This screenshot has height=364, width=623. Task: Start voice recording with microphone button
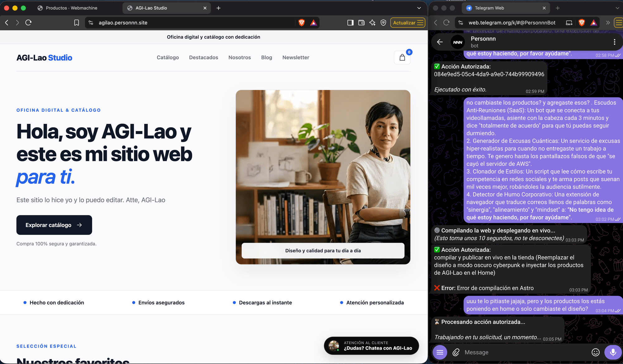click(613, 352)
